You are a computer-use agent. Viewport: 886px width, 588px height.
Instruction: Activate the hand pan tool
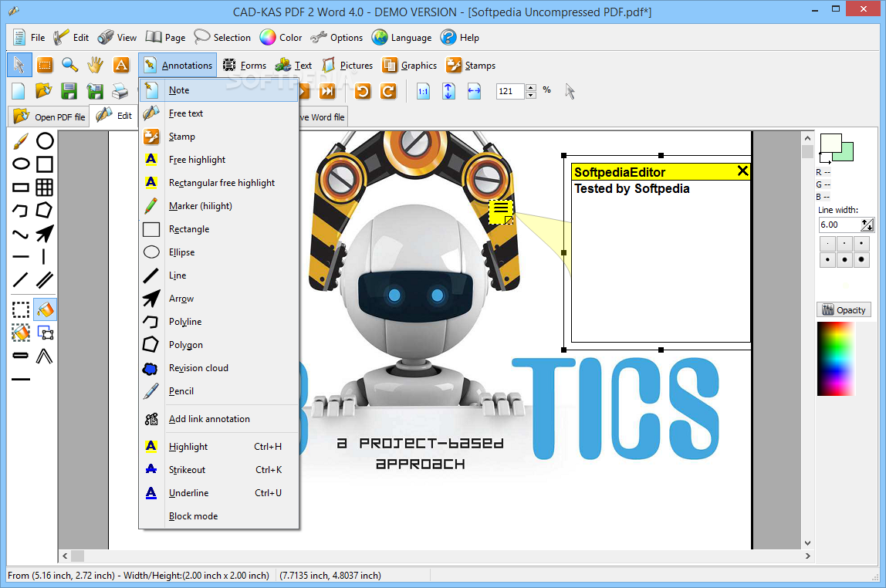96,65
